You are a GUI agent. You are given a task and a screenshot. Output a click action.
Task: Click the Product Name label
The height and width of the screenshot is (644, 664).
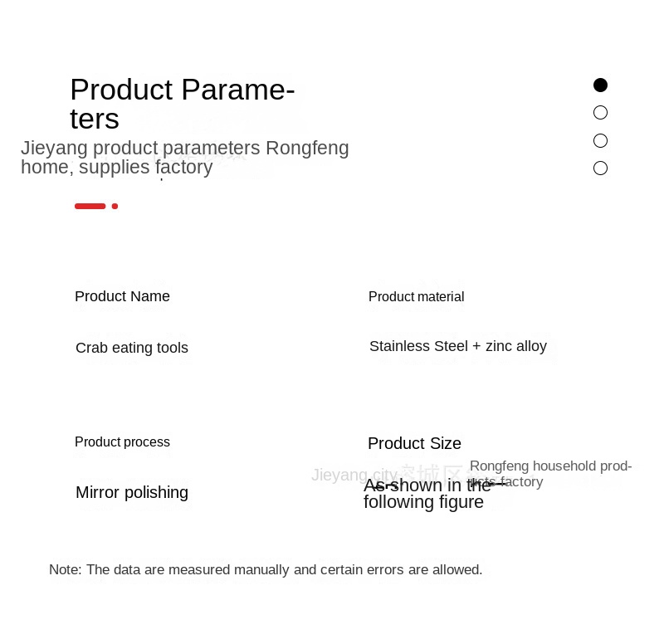click(x=122, y=296)
